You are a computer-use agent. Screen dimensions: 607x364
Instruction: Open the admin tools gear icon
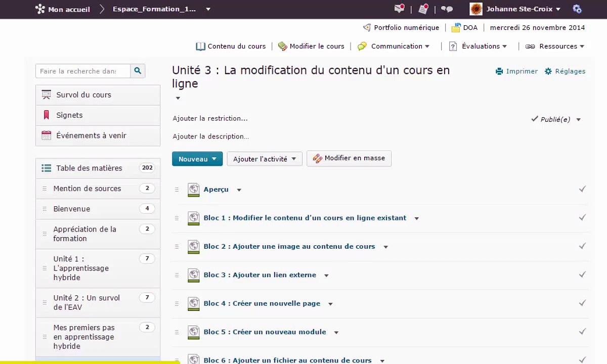pos(577,9)
